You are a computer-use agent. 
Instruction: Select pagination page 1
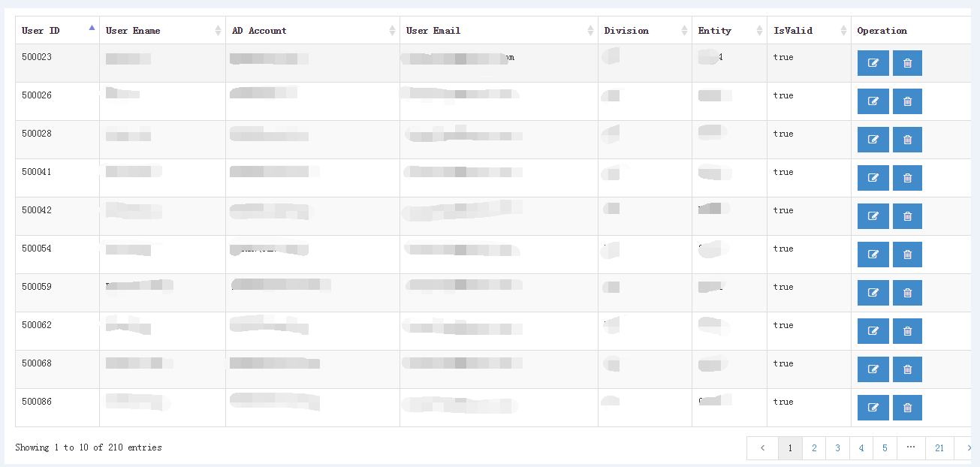point(790,448)
